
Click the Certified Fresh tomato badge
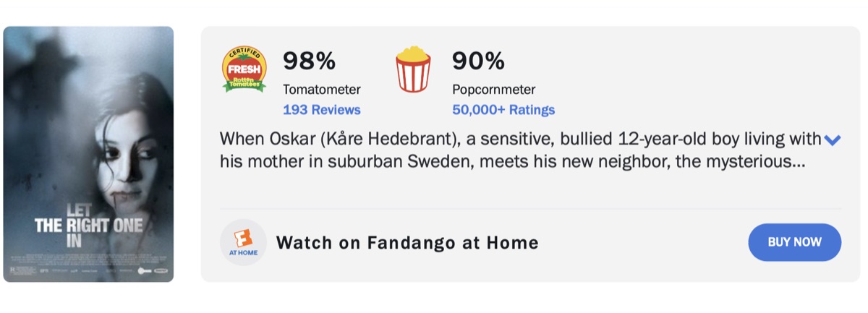click(x=244, y=69)
